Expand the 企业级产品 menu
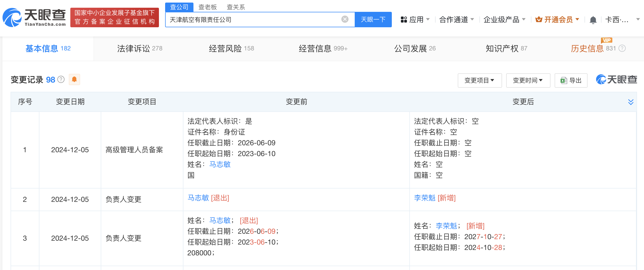Image resolution: width=644 pixels, height=270 pixels. [504, 20]
